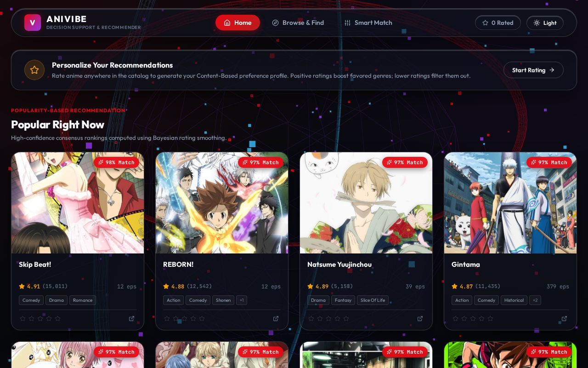Screen dimensions: 588x368
Task: Click the Comedy tag on Gintama
Action: pyautogui.click(x=486, y=300)
